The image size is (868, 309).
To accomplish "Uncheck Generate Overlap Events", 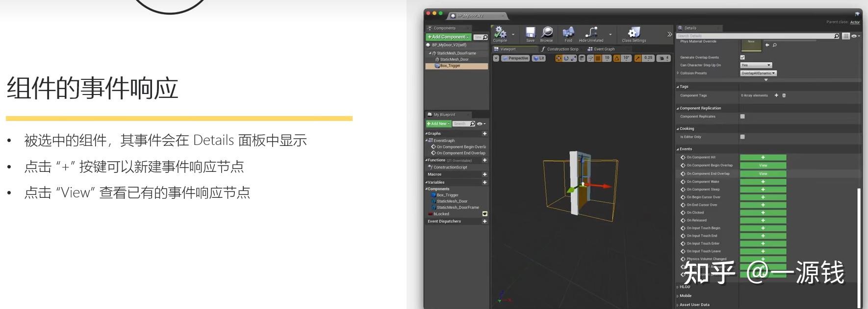I will [742, 57].
